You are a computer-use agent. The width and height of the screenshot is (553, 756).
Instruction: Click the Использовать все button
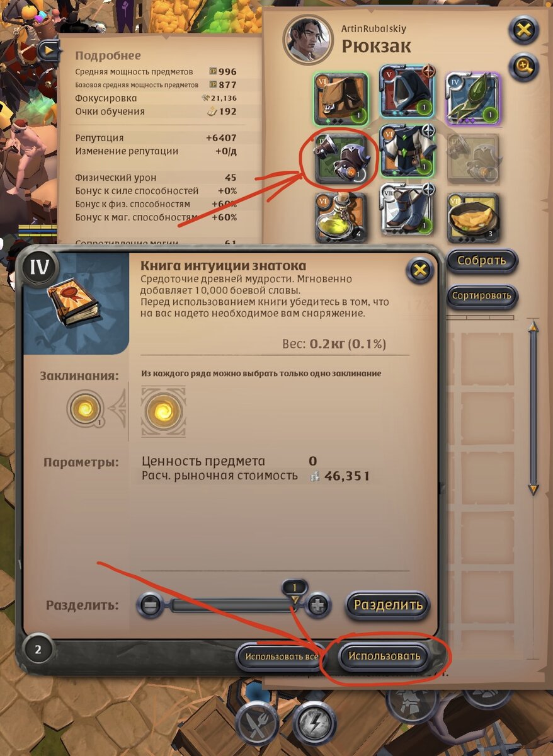(280, 656)
